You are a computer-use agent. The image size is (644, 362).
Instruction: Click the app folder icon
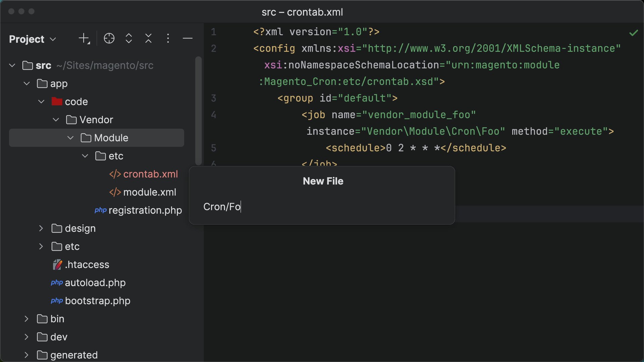tap(42, 83)
